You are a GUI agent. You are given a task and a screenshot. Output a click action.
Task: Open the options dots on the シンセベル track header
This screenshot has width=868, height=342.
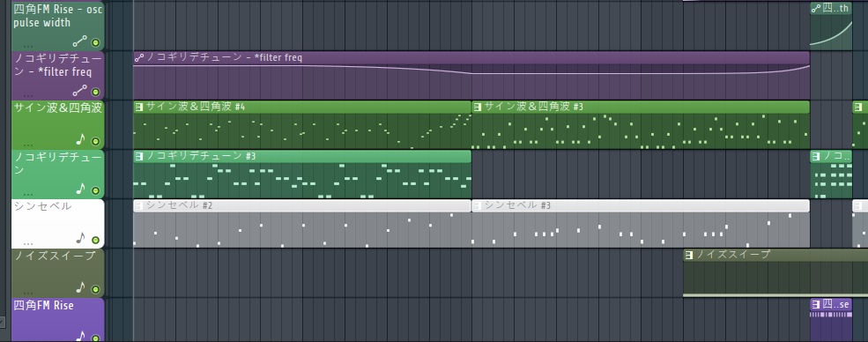point(28,243)
